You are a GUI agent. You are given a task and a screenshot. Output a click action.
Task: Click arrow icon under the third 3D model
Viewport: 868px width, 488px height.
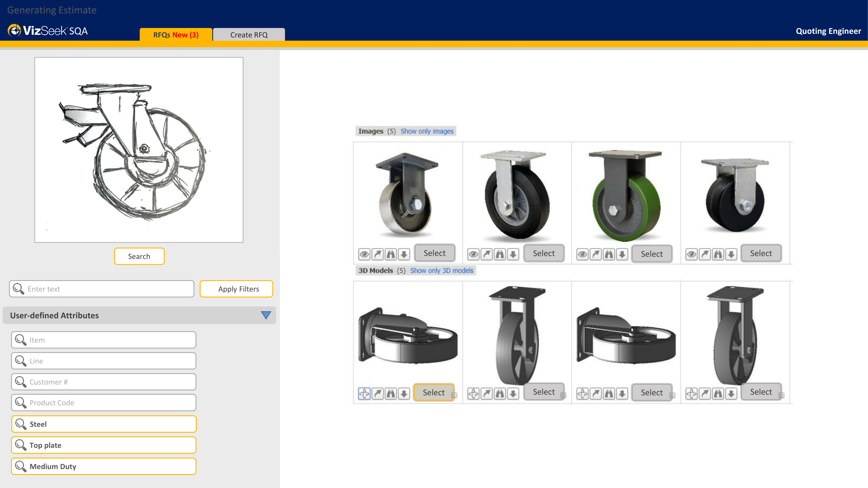coord(596,393)
